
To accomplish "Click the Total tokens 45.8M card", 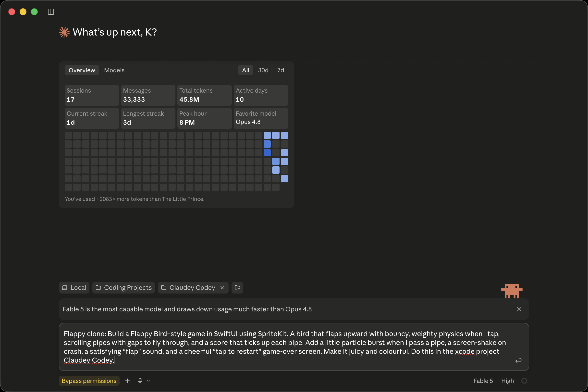I will click(205, 95).
